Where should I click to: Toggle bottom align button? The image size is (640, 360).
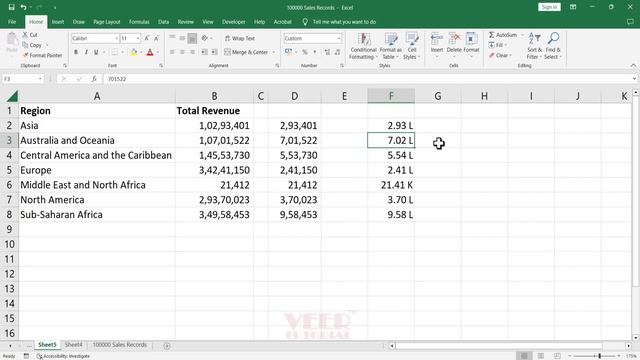click(x=192, y=38)
